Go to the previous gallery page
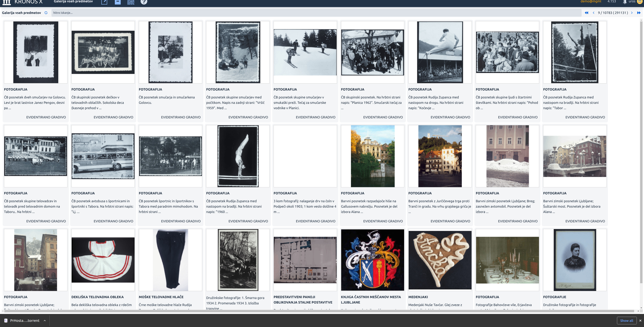The width and height of the screenshot is (644, 327). coord(594,13)
